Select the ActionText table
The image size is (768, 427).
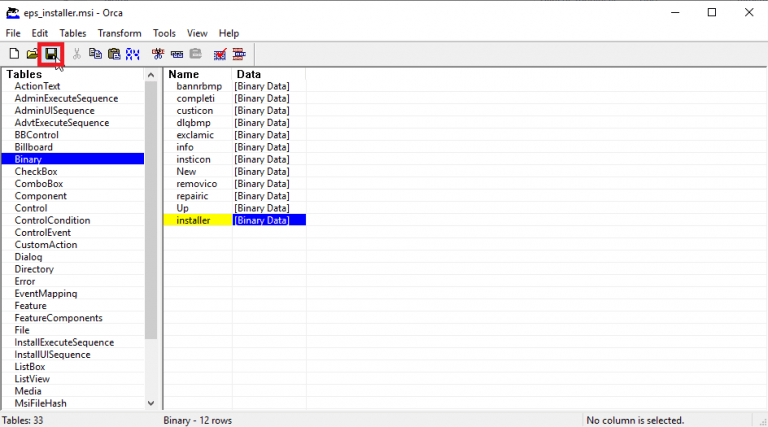pyautogui.click(x=37, y=86)
